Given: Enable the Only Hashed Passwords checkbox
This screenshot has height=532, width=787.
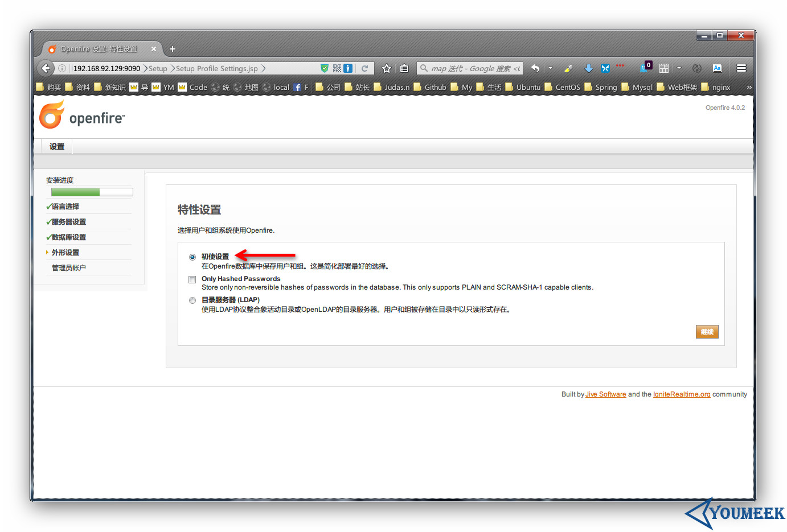Looking at the screenshot, I should 192,279.
